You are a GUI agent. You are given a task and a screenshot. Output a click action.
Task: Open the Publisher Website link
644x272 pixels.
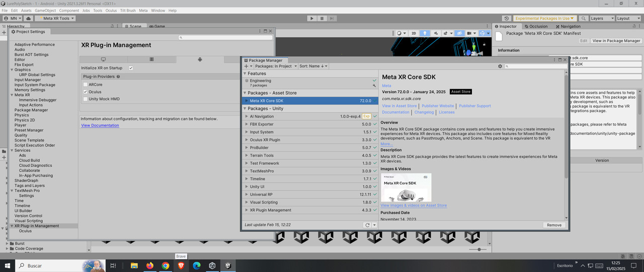click(x=438, y=106)
